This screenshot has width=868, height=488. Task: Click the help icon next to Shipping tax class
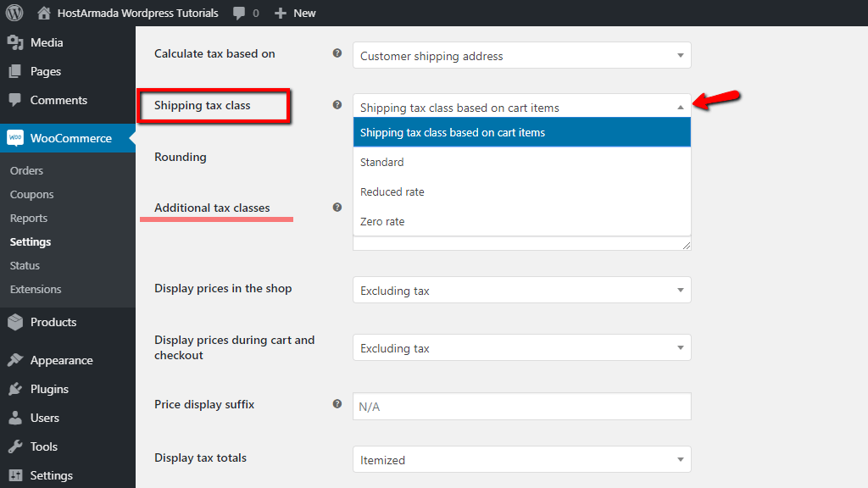tap(337, 105)
